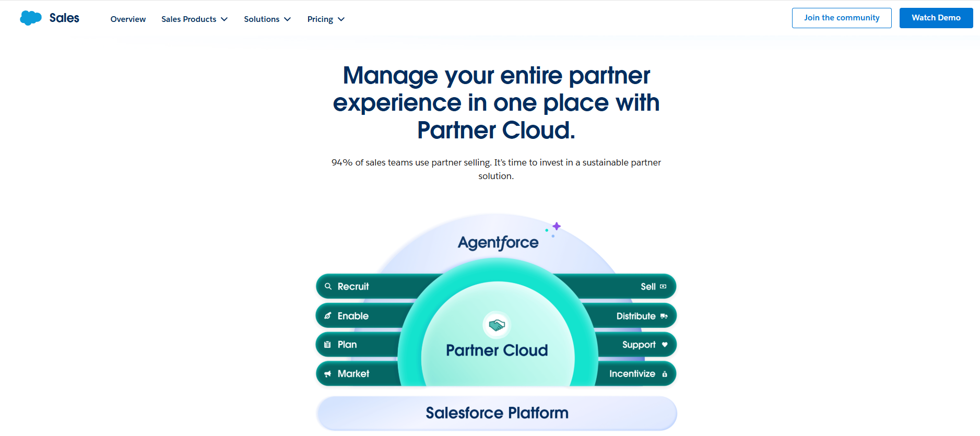The image size is (980, 436).
Task: Select the Support label in diagram
Action: coord(639,345)
